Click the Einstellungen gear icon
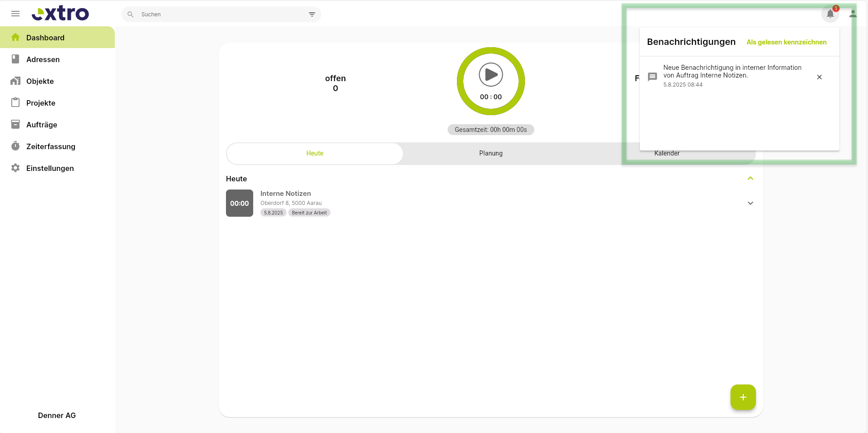This screenshot has width=868, height=433. pyautogui.click(x=15, y=168)
